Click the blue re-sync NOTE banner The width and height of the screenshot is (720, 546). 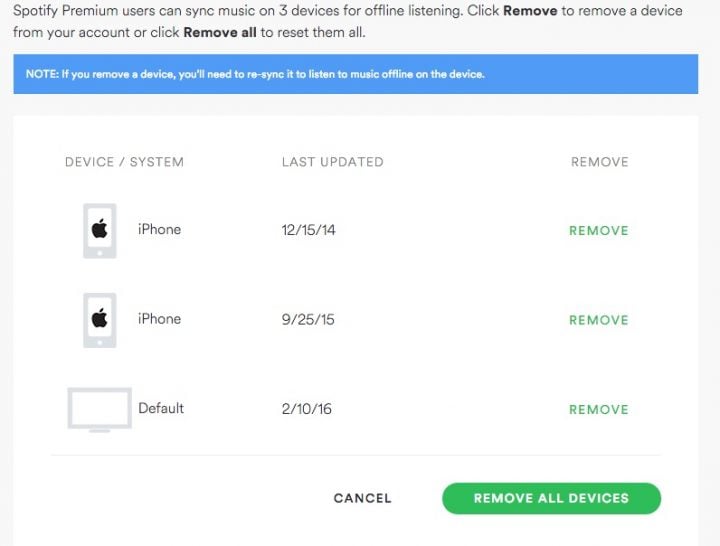[x=356, y=74]
